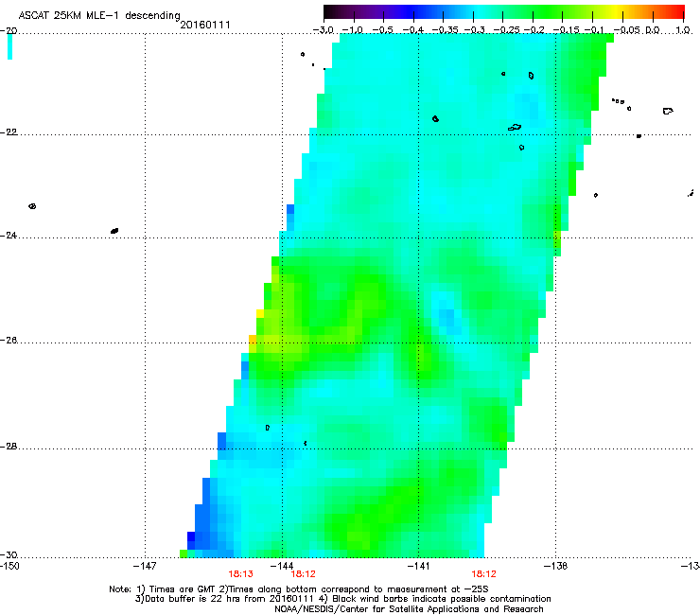700x615 pixels.
Task: Click the color scale label -0.4
Action: [x=412, y=30]
